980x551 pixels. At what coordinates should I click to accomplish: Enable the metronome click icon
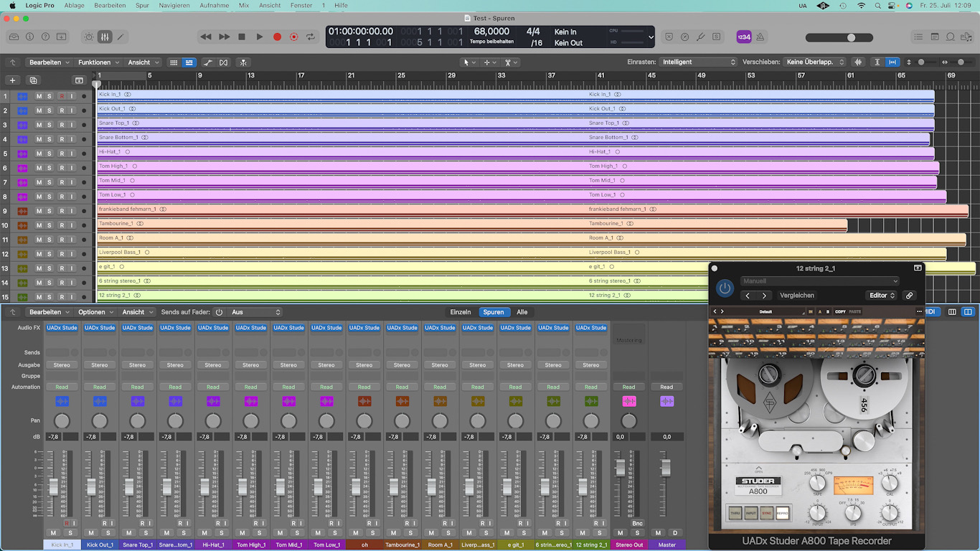coord(760,37)
